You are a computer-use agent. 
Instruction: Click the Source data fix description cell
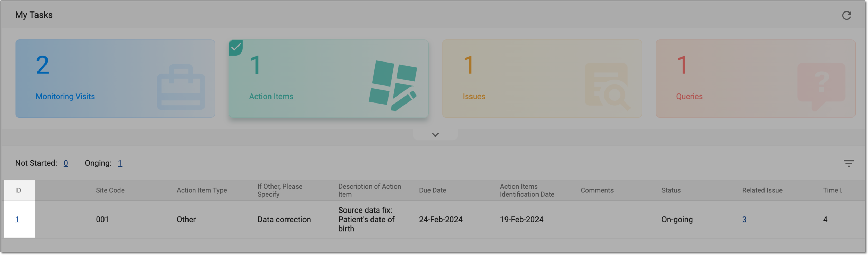(366, 220)
